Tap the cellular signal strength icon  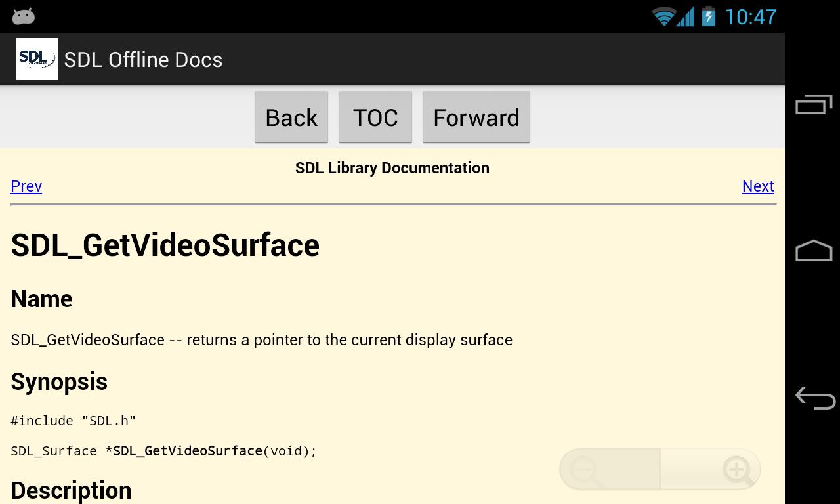[686, 16]
